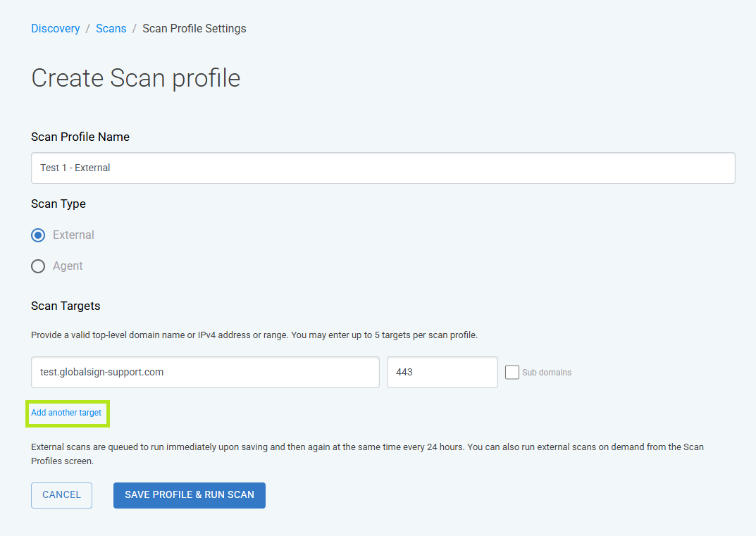This screenshot has width=756, height=536.
Task: Click the external scans schedule description text
Action: (x=367, y=454)
